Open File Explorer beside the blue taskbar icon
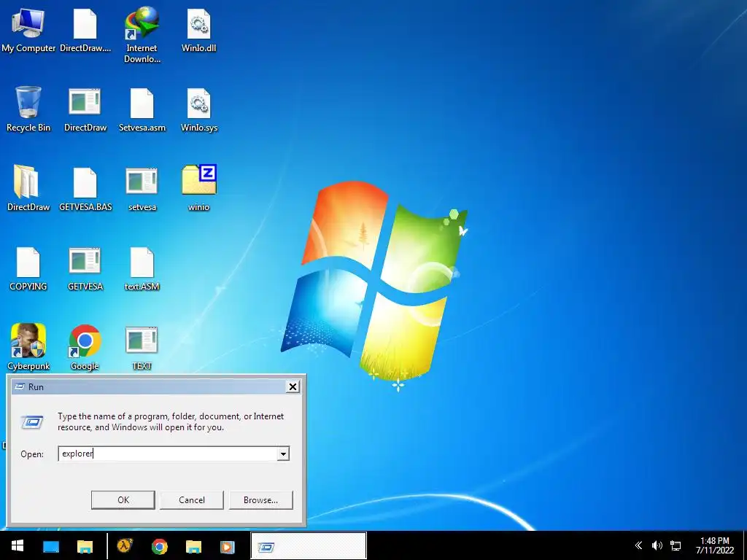Viewport: 747px width, 560px height. (x=85, y=546)
